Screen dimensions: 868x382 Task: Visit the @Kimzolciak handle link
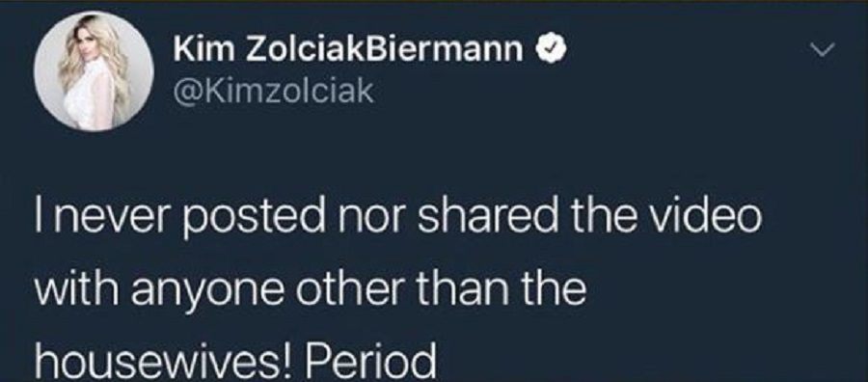pyautogui.click(x=274, y=92)
